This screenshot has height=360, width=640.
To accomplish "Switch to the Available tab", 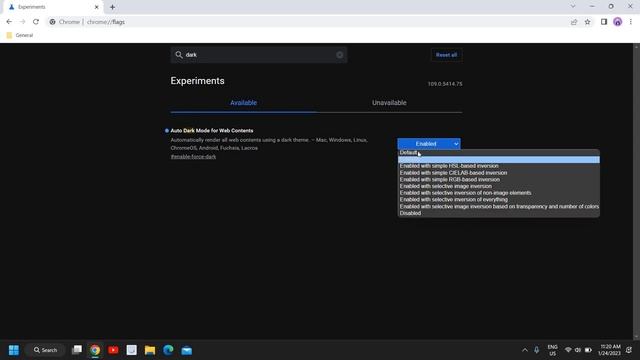I will (243, 103).
